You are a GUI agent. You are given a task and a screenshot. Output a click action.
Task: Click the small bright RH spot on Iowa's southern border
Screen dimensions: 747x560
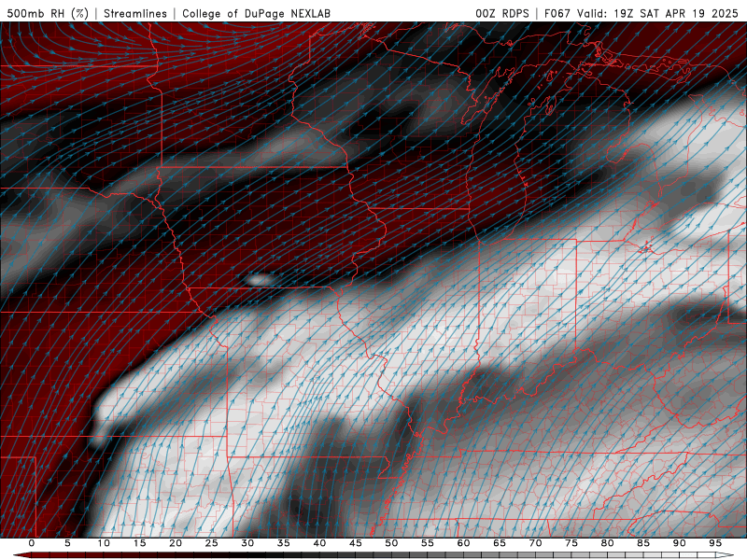coord(259,279)
